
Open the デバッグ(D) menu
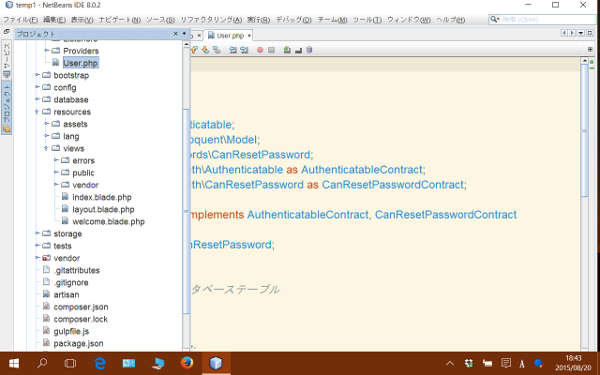(293, 20)
